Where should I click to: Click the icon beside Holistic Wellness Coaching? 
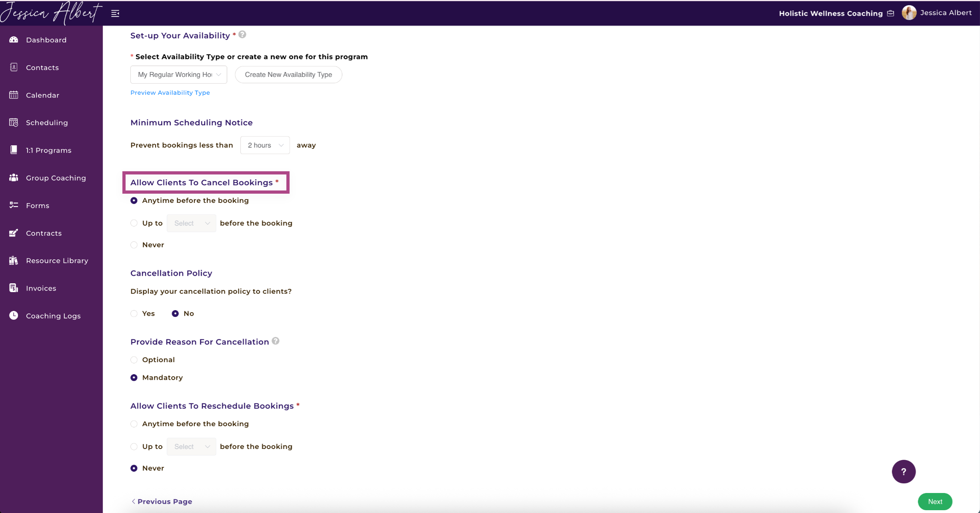[890, 13]
